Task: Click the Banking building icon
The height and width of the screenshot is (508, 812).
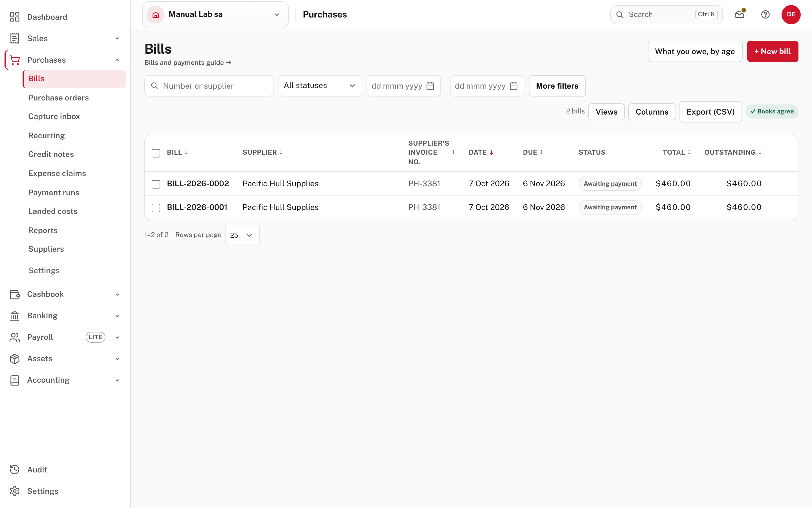Action: point(14,316)
